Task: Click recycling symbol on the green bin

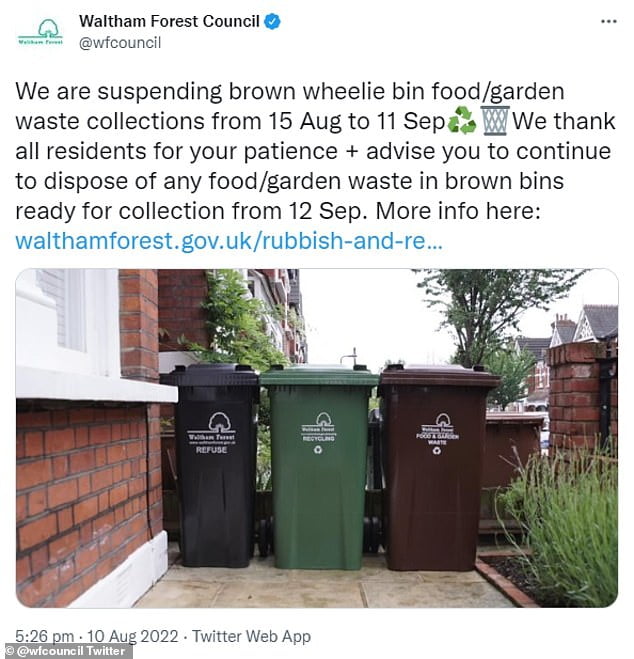Action: coord(318,449)
